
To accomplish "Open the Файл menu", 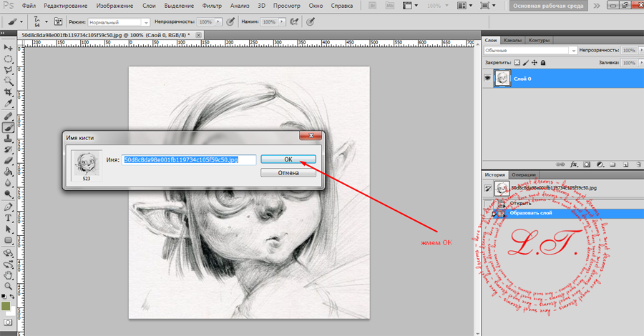I will (29, 6).
